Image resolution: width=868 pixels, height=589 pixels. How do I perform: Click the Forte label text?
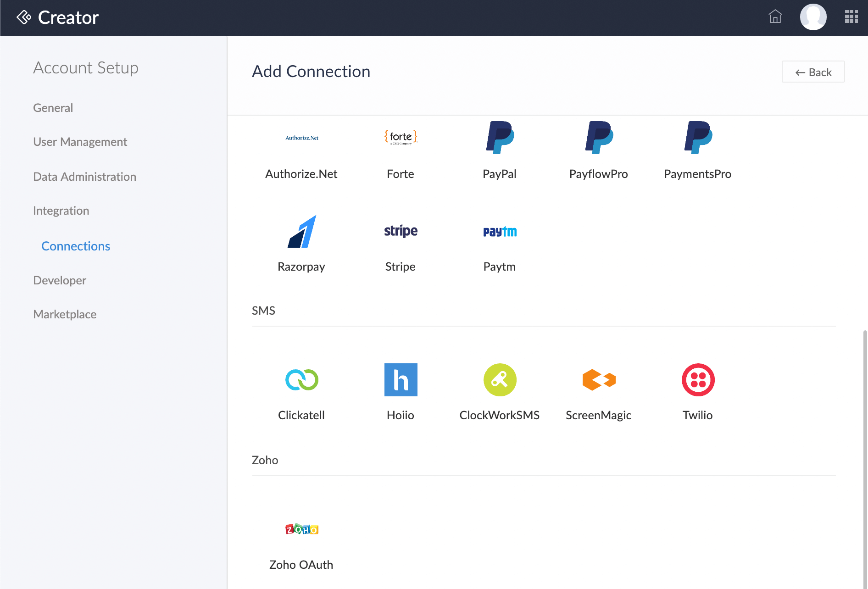pos(401,174)
